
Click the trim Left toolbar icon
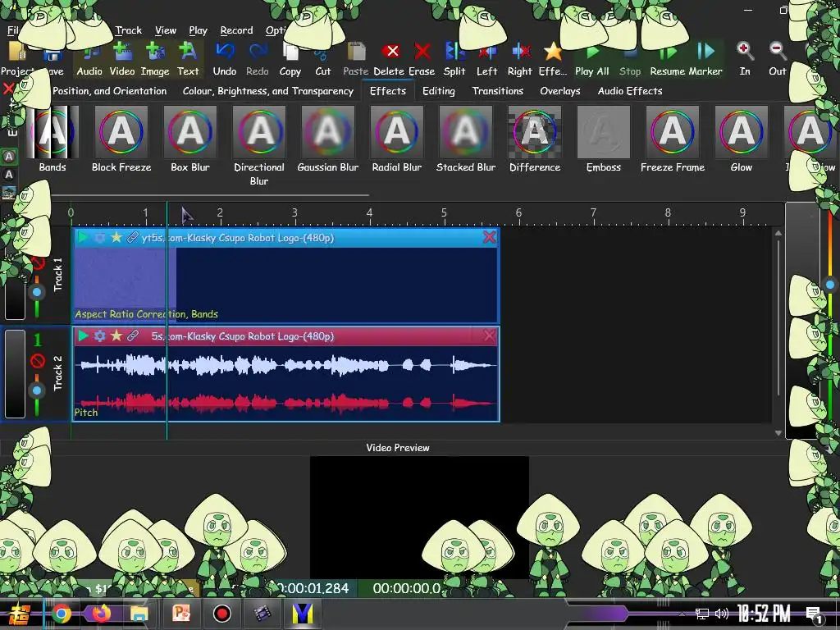coord(487,58)
